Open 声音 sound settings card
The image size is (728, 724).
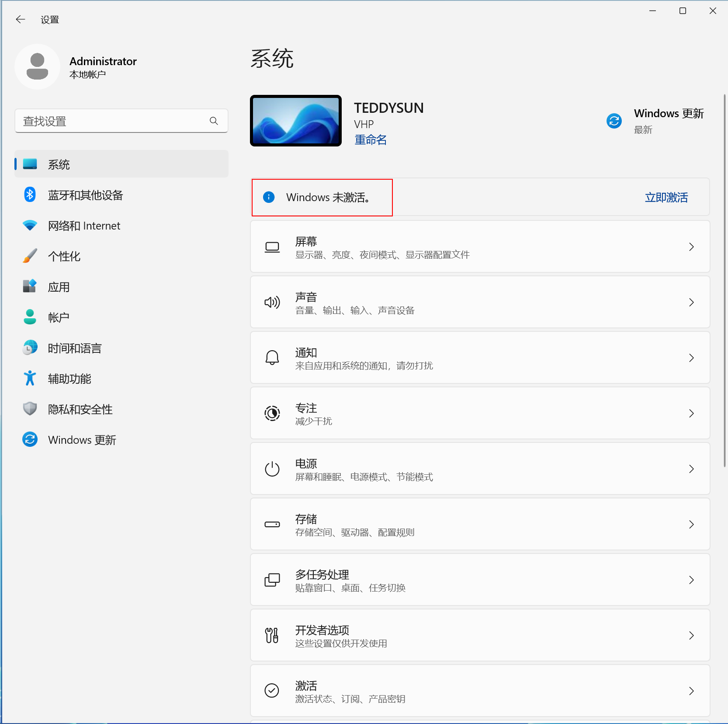coord(480,303)
